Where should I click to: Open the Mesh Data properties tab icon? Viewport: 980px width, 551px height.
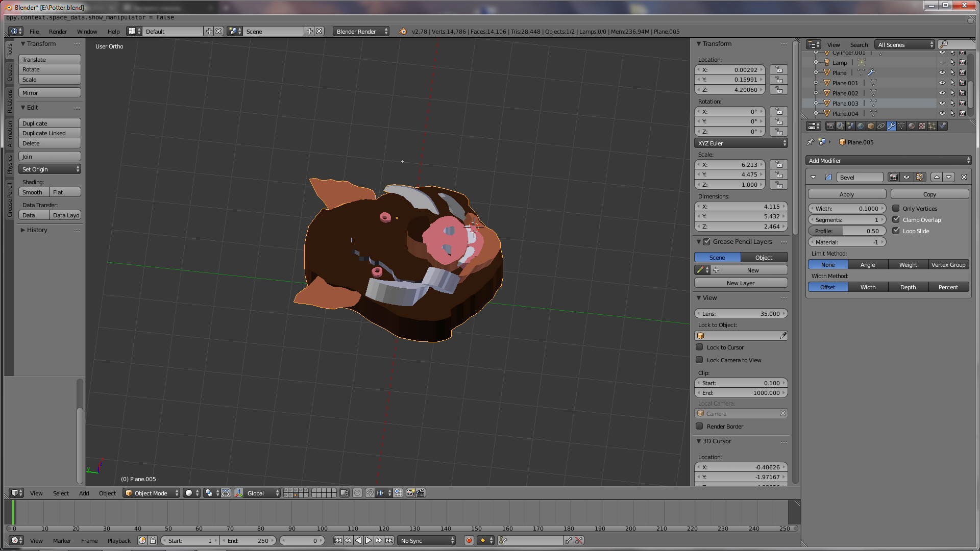pos(901,126)
